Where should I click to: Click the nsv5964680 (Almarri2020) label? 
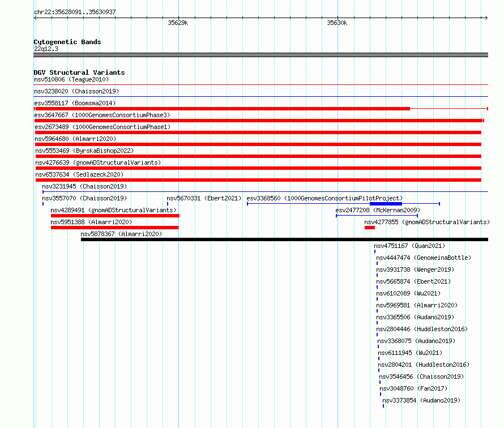[x=75, y=139]
